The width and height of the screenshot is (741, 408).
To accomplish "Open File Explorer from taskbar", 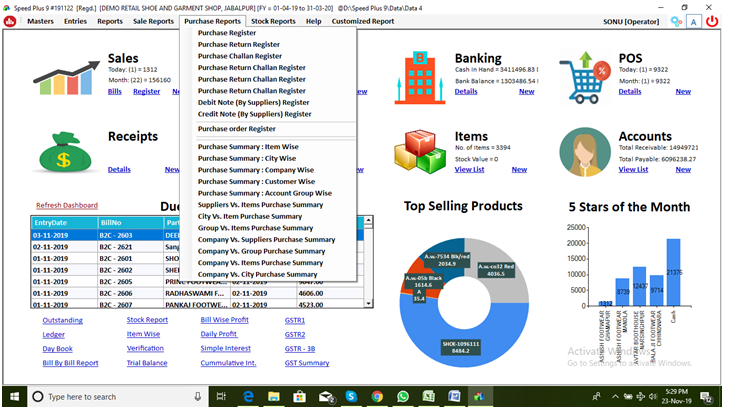I will (x=274, y=396).
